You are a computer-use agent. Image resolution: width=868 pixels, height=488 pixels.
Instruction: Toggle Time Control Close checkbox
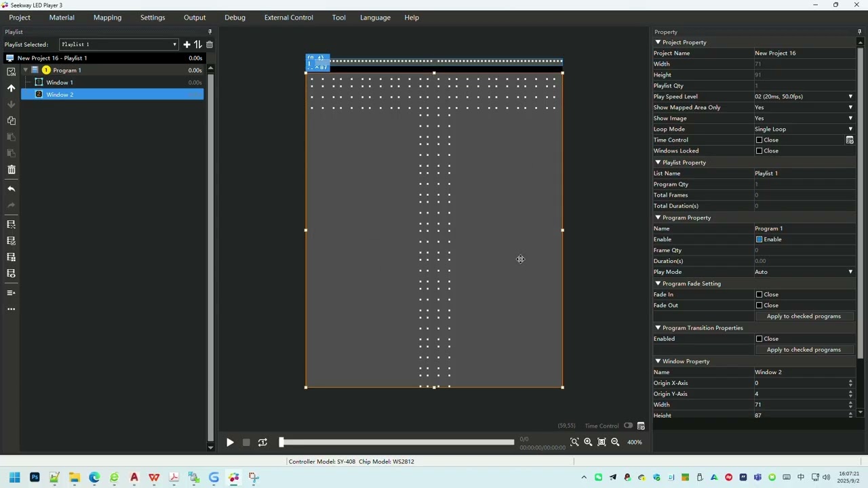coord(759,140)
